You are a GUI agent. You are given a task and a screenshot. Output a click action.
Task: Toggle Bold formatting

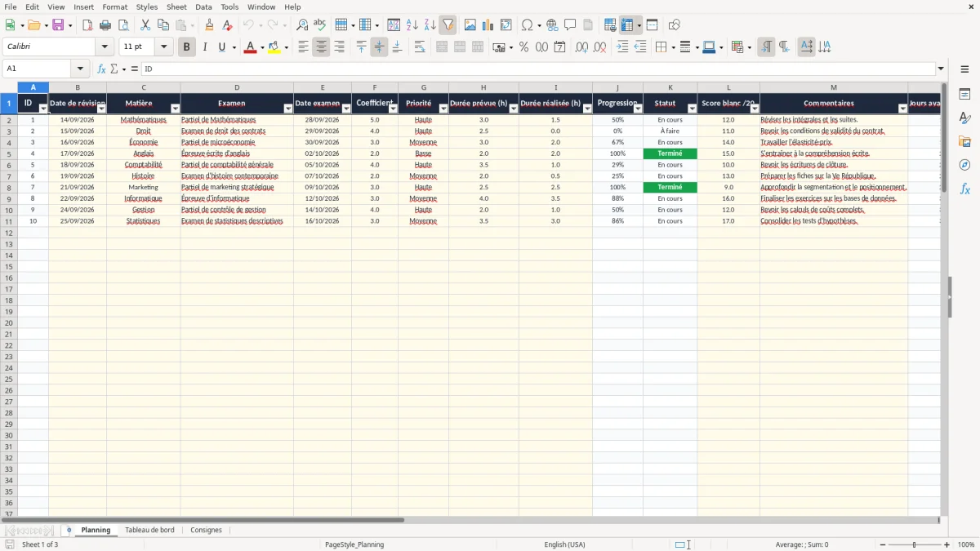(x=186, y=47)
